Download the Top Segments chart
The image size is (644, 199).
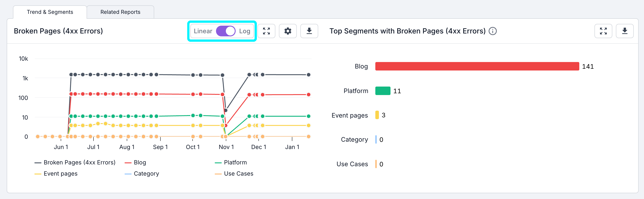[x=625, y=31]
